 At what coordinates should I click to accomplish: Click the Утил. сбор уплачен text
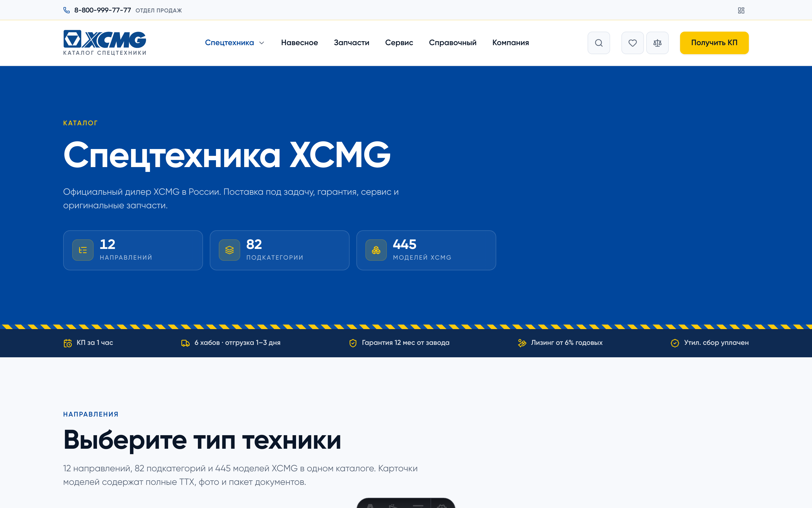(x=716, y=343)
